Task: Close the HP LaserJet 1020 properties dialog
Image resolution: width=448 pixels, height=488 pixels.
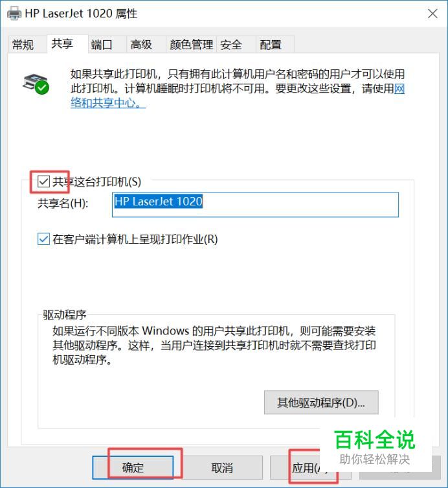Action: point(432,14)
